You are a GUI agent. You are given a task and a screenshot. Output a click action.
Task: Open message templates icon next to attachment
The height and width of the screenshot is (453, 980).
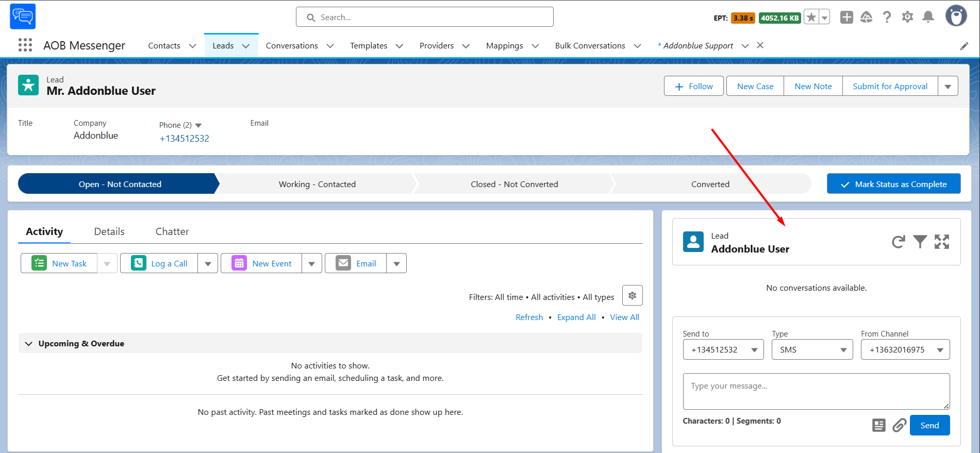pos(879,425)
